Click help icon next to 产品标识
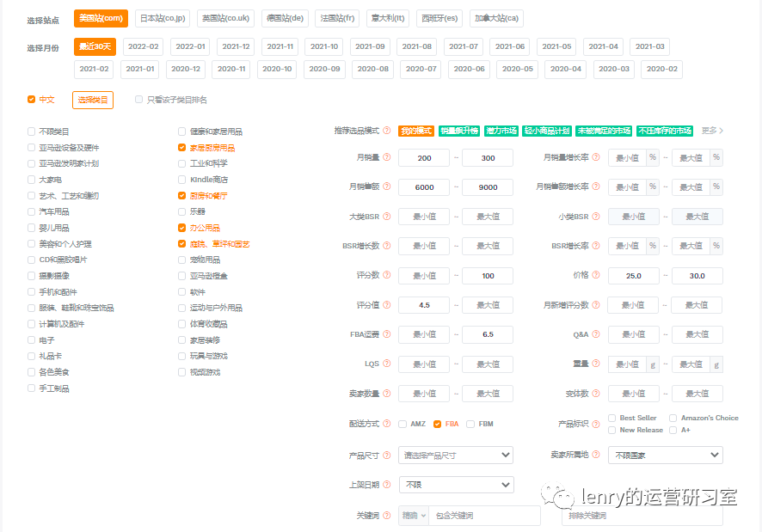The width and height of the screenshot is (762, 532). click(x=597, y=424)
